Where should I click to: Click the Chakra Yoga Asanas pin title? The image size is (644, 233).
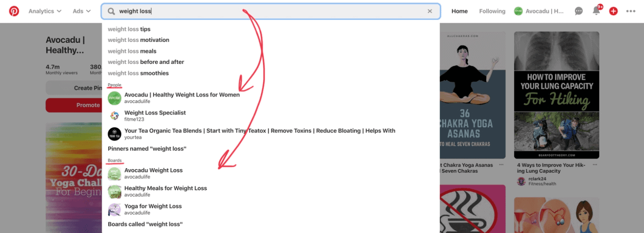point(466,168)
